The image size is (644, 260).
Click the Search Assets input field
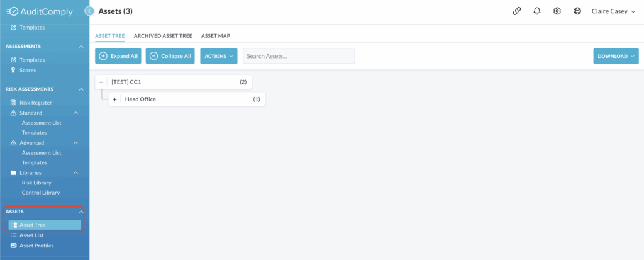(x=299, y=56)
